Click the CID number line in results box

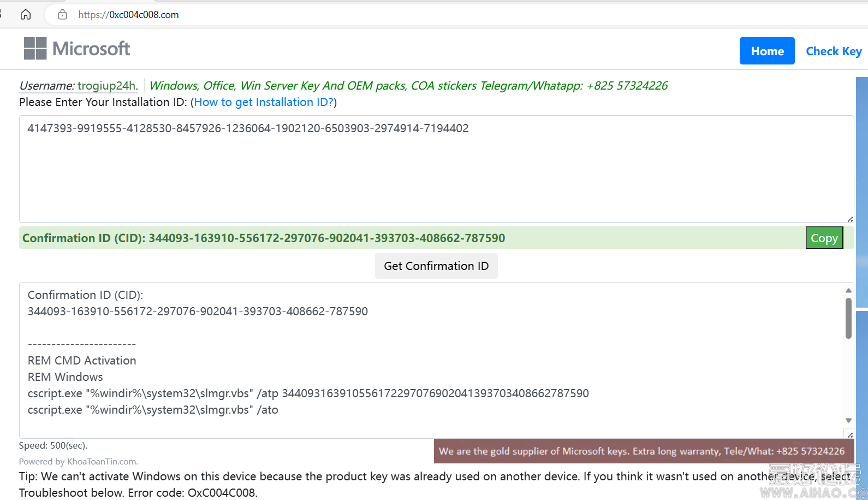[198, 311]
